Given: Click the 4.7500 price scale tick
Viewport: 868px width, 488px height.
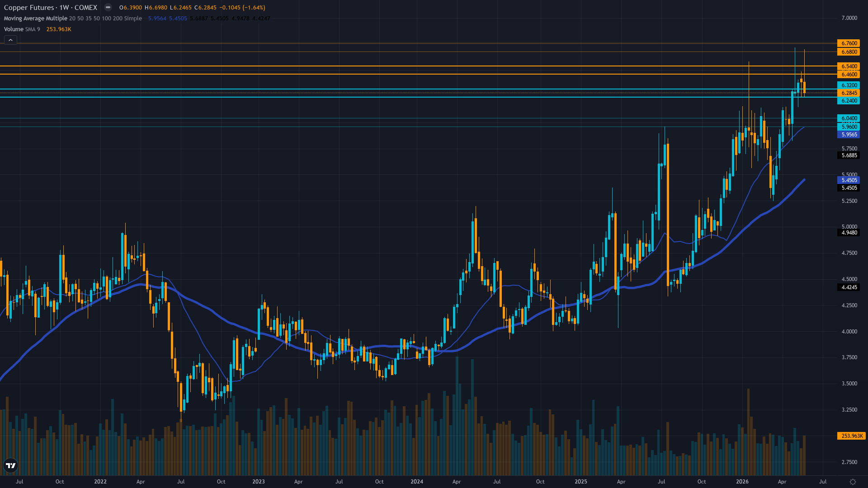Looking at the screenshot, I should pyautogui.click(x=849, y=253).
